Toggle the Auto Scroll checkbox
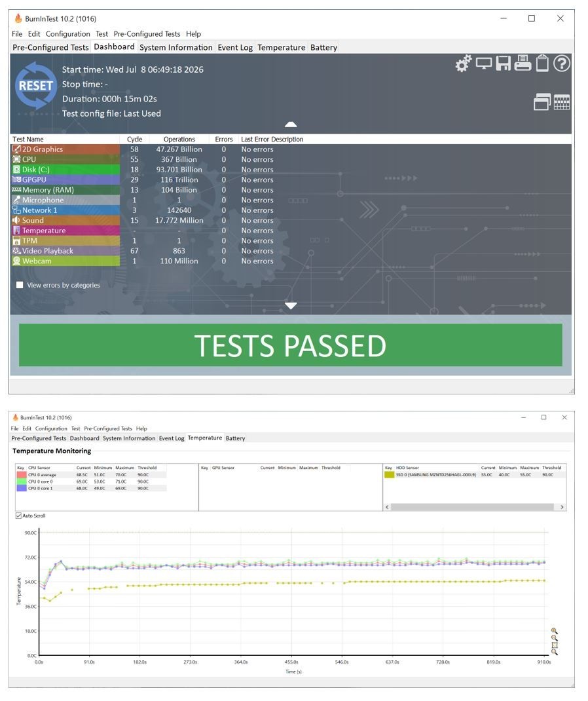 [18, 516]
